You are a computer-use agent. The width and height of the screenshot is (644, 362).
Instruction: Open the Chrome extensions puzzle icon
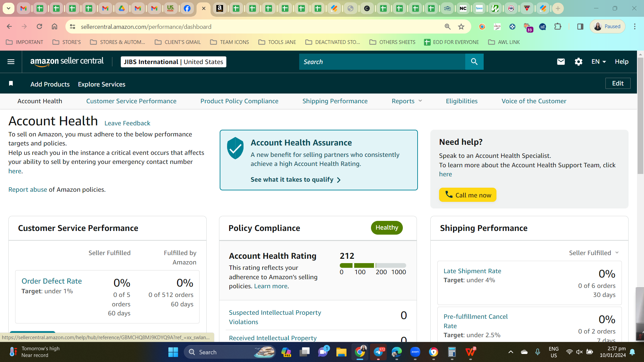[x=558, y=26]
